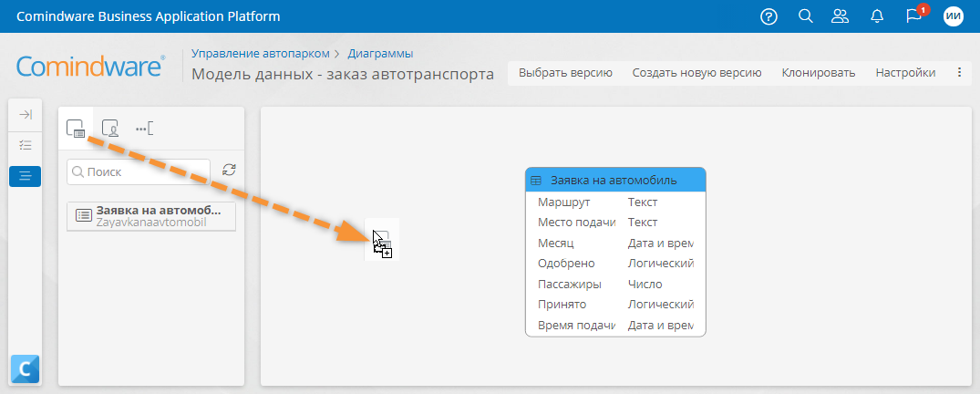Click the Zayavkanaavtomobil system name text
The width and height of the screenshot is (980, 394).
click(150, 222)
